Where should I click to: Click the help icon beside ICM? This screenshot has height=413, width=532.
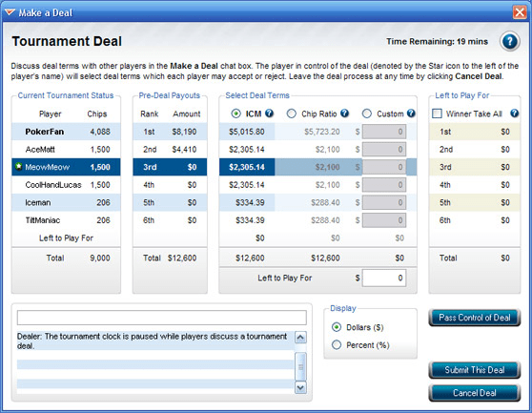tap(270, 114)
